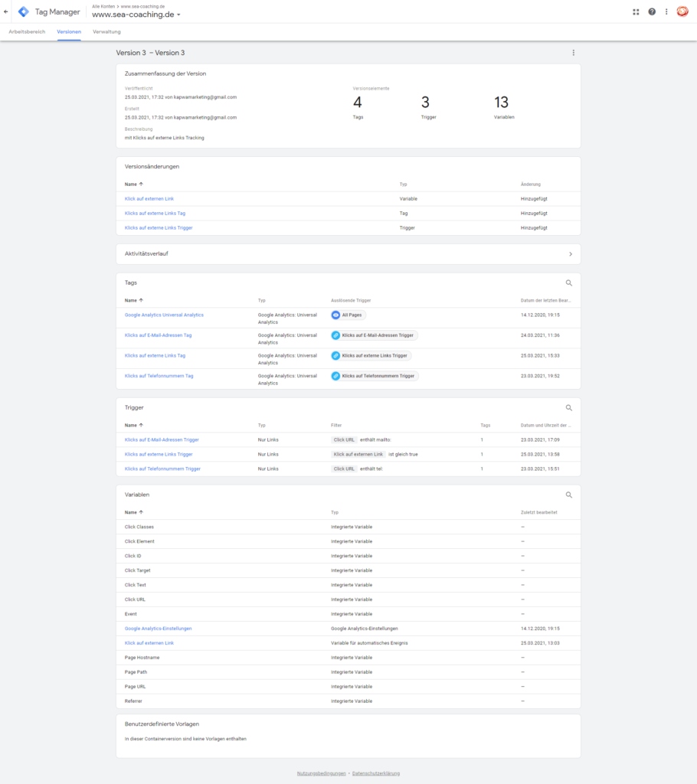Open Version 3 three-dot actions menu
Image resolution: width=697 pixels, height=784 pixels.
coord(573,53)
